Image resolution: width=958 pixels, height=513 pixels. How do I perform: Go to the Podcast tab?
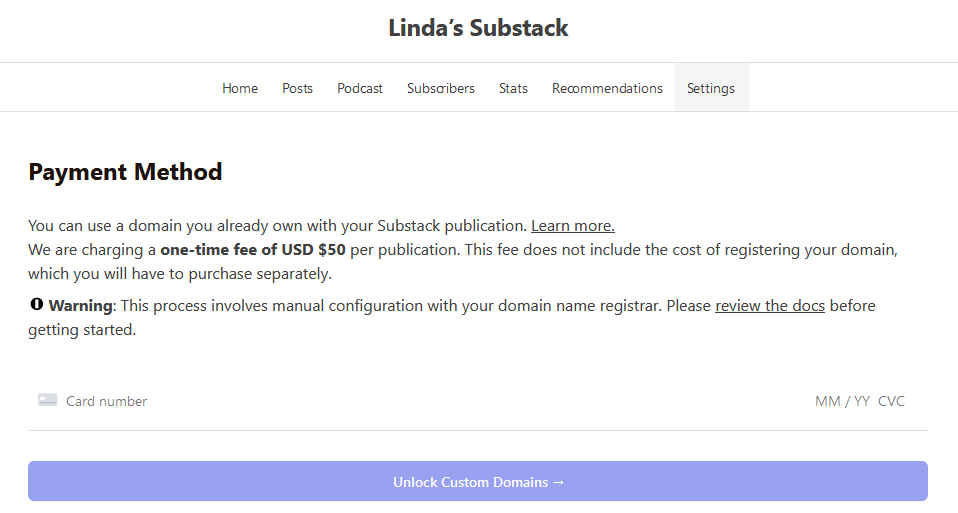(360, 88)
